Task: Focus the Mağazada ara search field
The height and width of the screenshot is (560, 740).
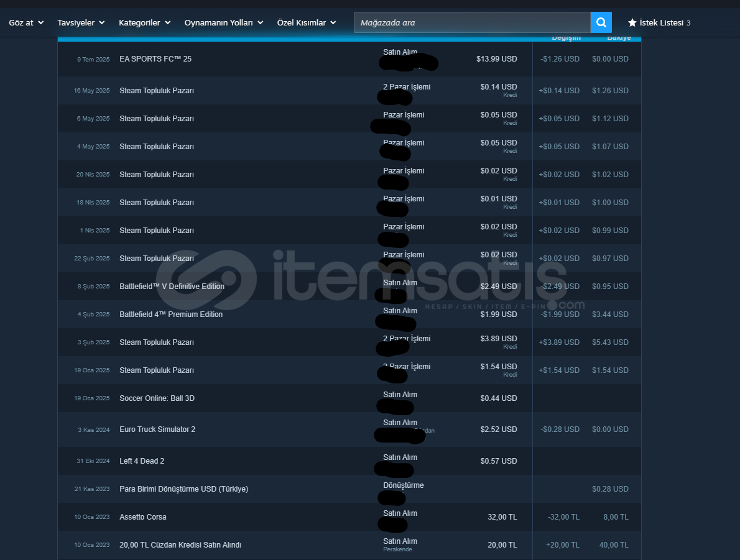Action: pos(472,22)
